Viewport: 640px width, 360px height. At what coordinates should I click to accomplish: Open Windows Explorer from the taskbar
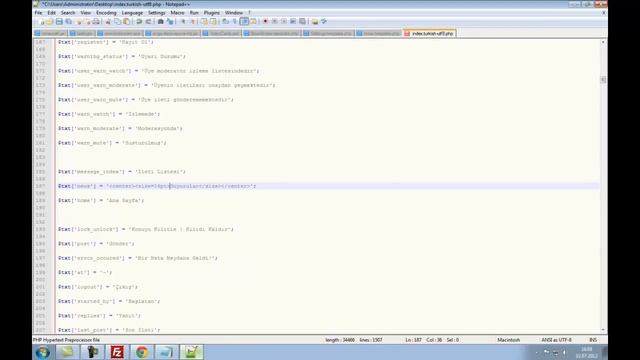[x=67, y=352]
